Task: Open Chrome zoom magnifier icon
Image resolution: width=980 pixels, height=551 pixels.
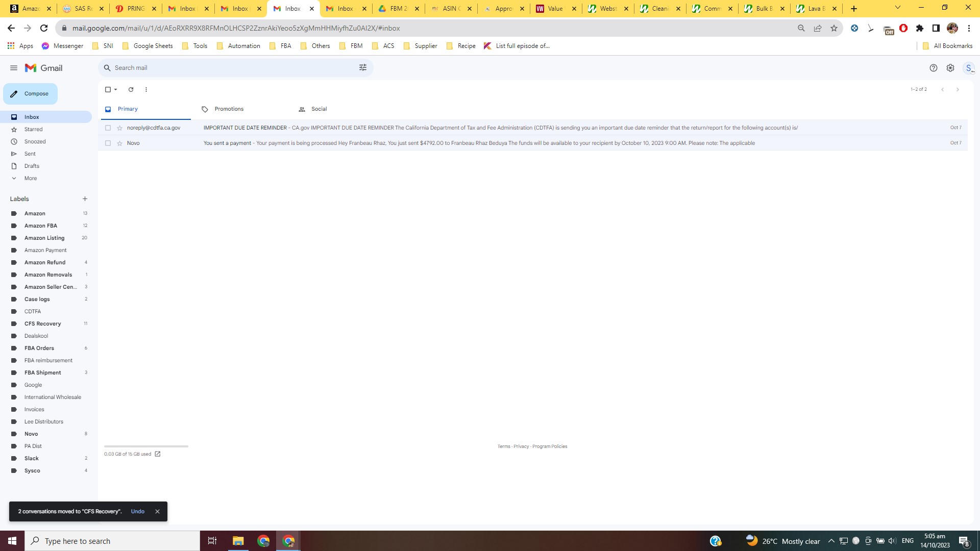Action: 801,28
